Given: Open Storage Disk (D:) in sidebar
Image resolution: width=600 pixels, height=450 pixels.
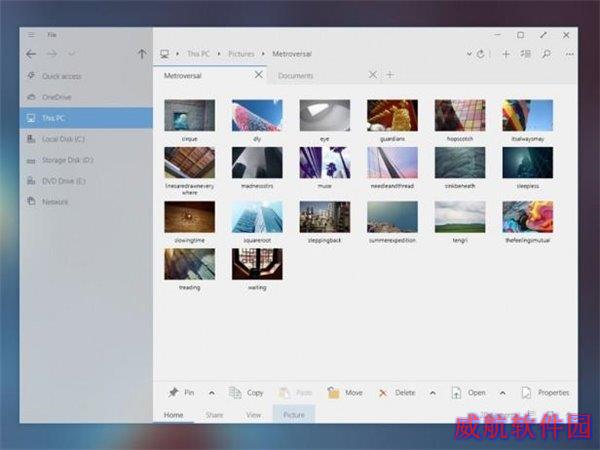Looking at the screenshot, I should click(86, 160).
